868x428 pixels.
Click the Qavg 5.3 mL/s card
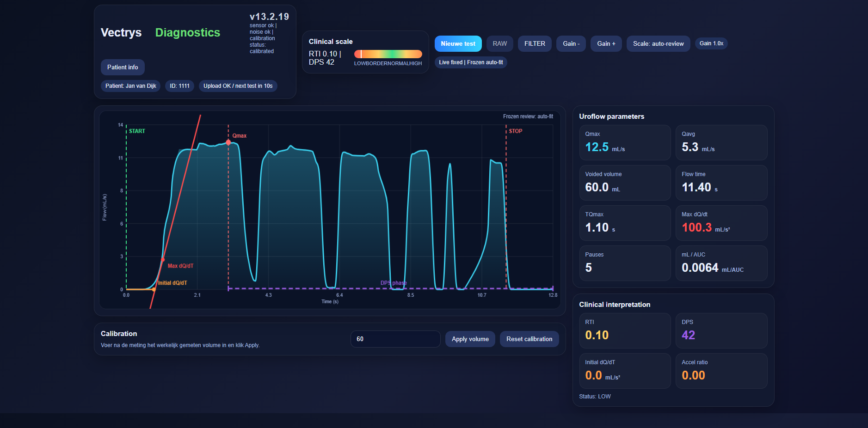[x=721, y=142]
